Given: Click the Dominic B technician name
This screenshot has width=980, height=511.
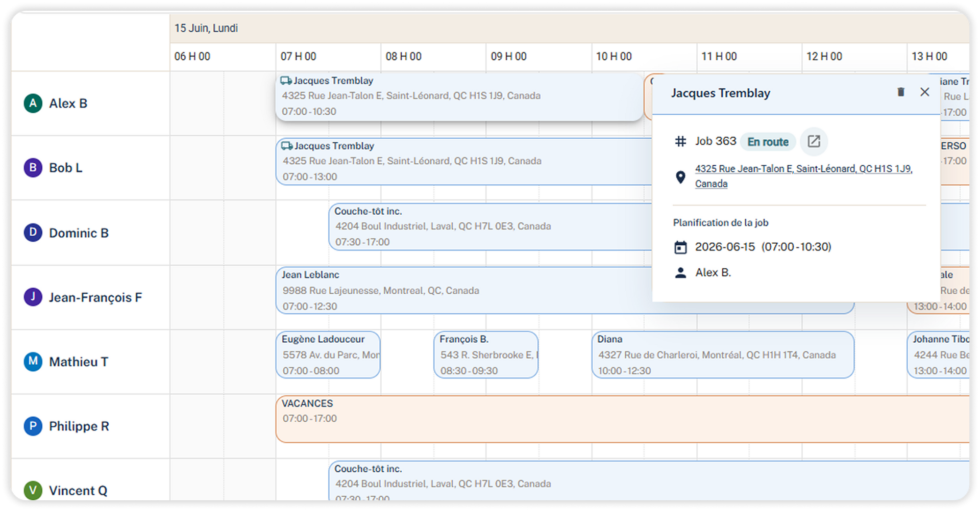Looking at the screenshot, I should [79, 233].
